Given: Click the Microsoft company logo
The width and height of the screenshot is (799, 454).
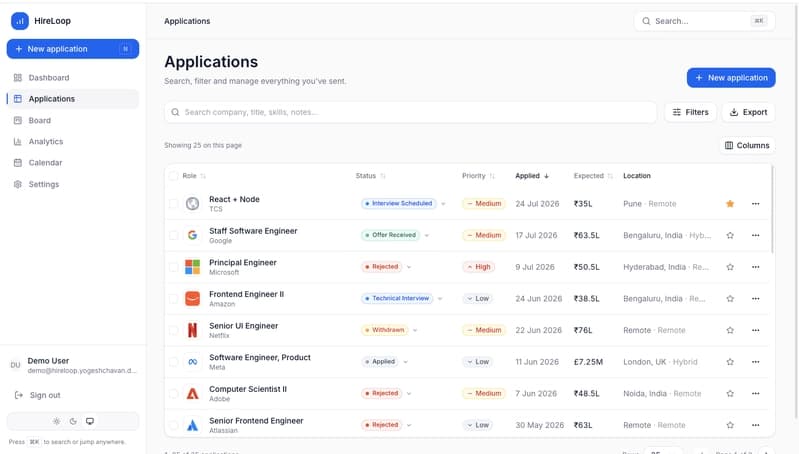Looking at the screenshot, I should tap(192, 267).
